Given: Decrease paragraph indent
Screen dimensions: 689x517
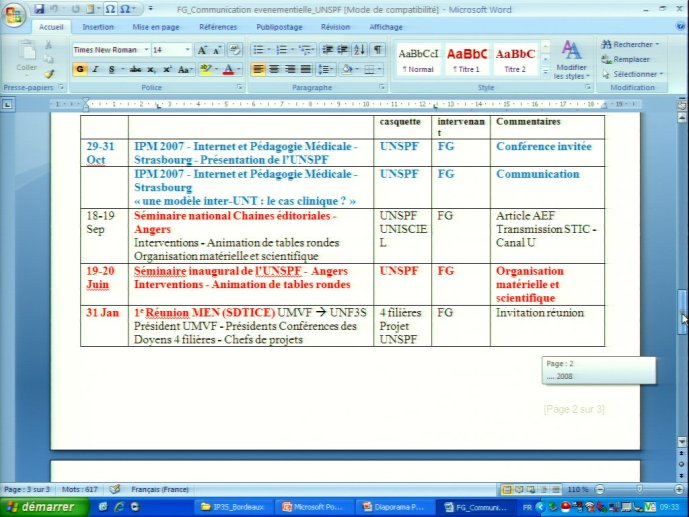Looking at the screenshot, I should [327, 50].
